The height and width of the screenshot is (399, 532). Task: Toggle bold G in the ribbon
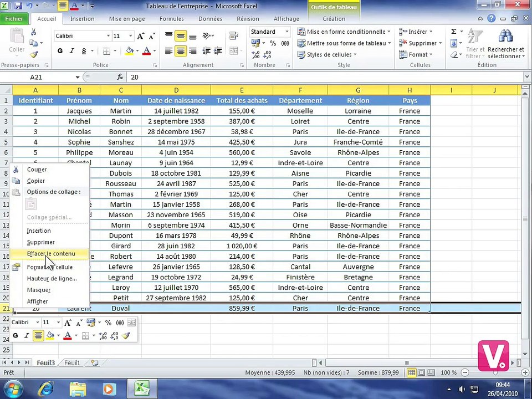[60, 51]
